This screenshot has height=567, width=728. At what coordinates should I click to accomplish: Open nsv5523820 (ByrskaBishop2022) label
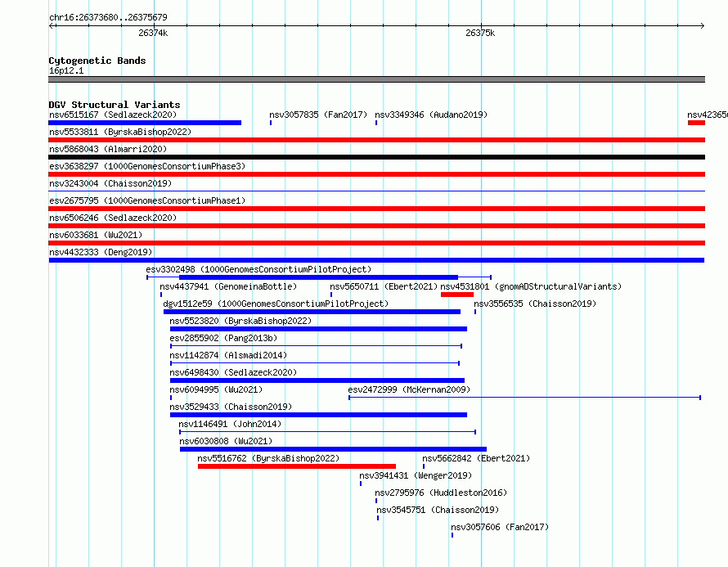240,321
